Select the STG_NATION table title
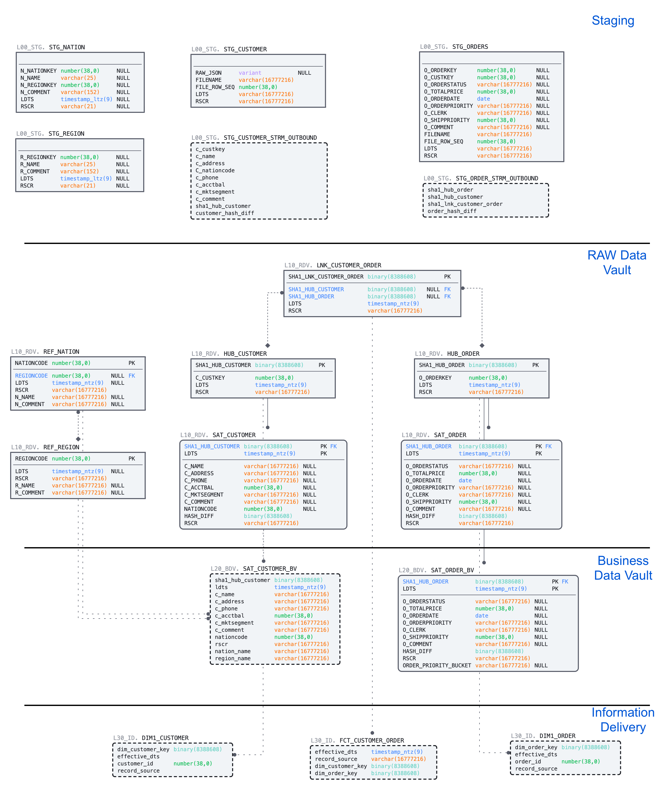 [x=67, y=47]
